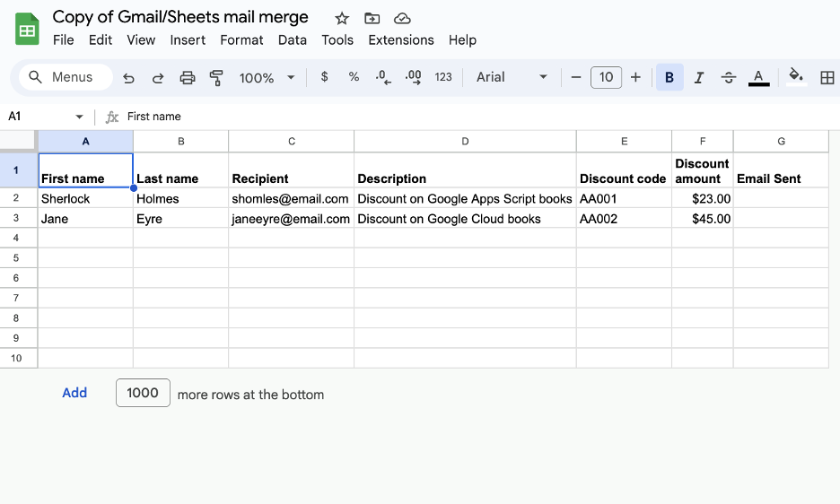Open the Insert menu
The width and height of the screenshot is (840, 504).
coord(188,40)
